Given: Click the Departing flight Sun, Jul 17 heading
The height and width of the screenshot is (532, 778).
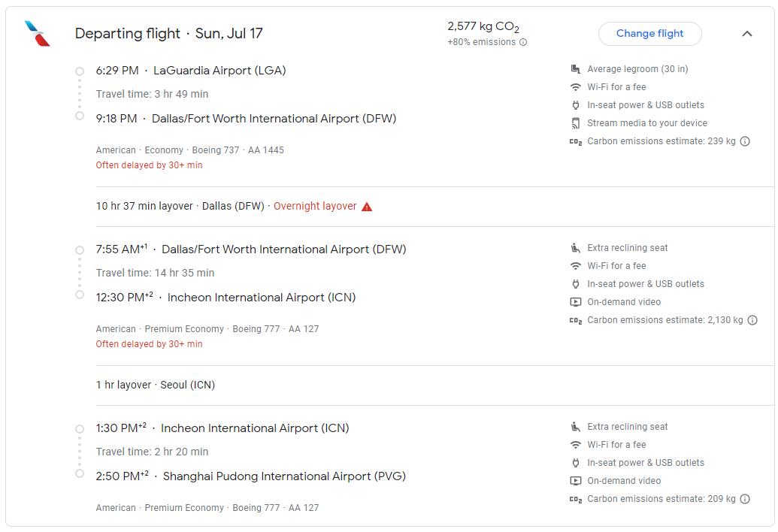Looking at the screenshot, I should [168, 34].
